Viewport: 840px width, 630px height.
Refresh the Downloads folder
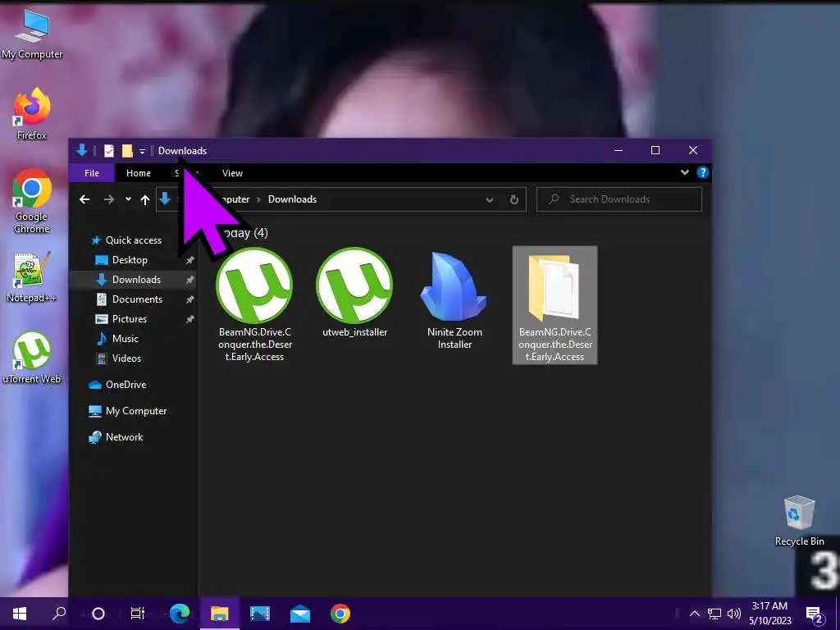coord(514,200)
